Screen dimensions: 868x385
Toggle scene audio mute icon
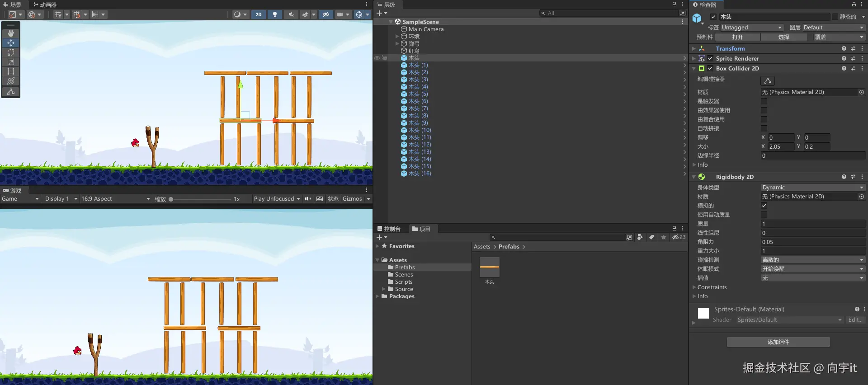291,14
